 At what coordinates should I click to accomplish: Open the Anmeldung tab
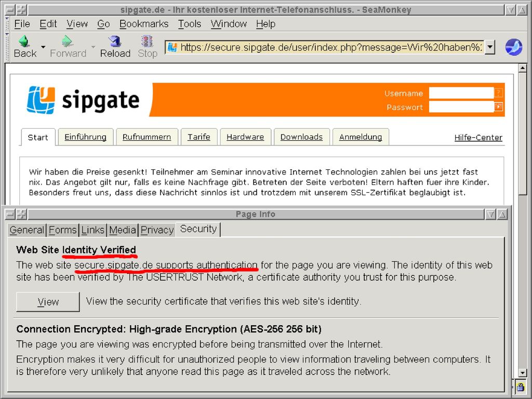361,137
